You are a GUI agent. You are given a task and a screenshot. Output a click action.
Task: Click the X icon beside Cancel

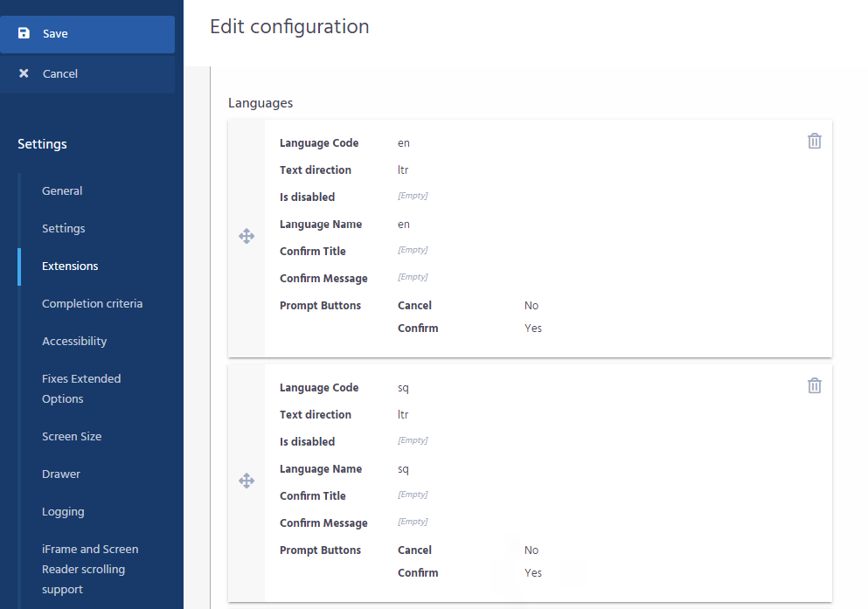[24, 73]
